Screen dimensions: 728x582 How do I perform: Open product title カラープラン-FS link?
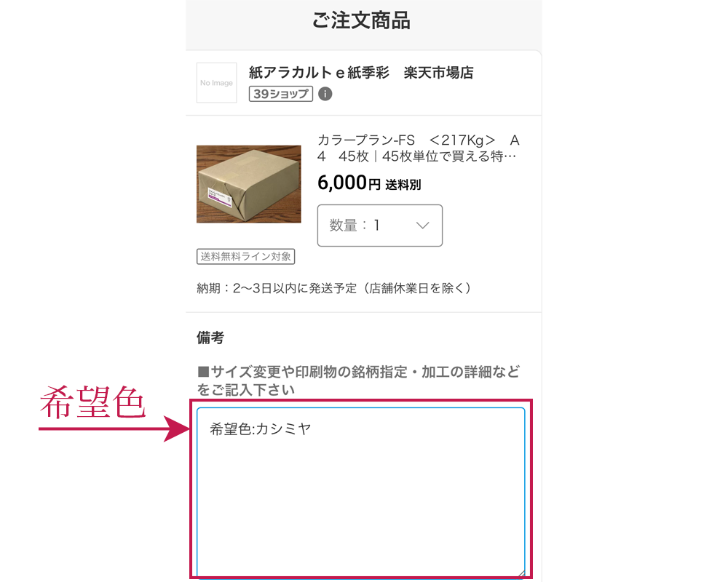tap(418, 148)
